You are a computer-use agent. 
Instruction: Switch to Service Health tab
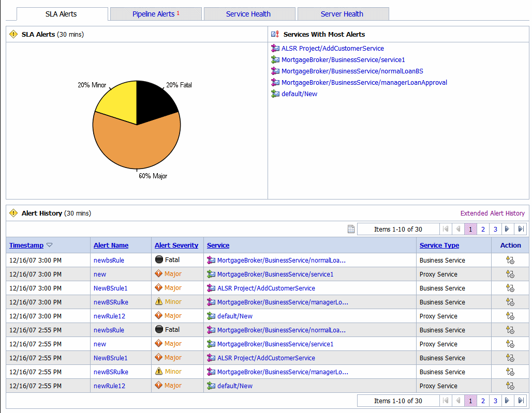pyautogui.click(x=248, y=14)
